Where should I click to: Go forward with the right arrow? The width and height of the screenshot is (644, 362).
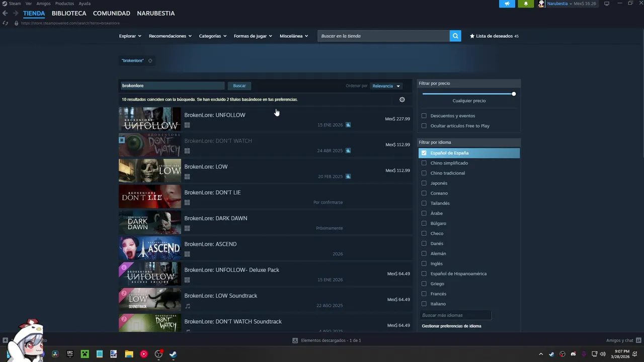click(x=16, y=13)
